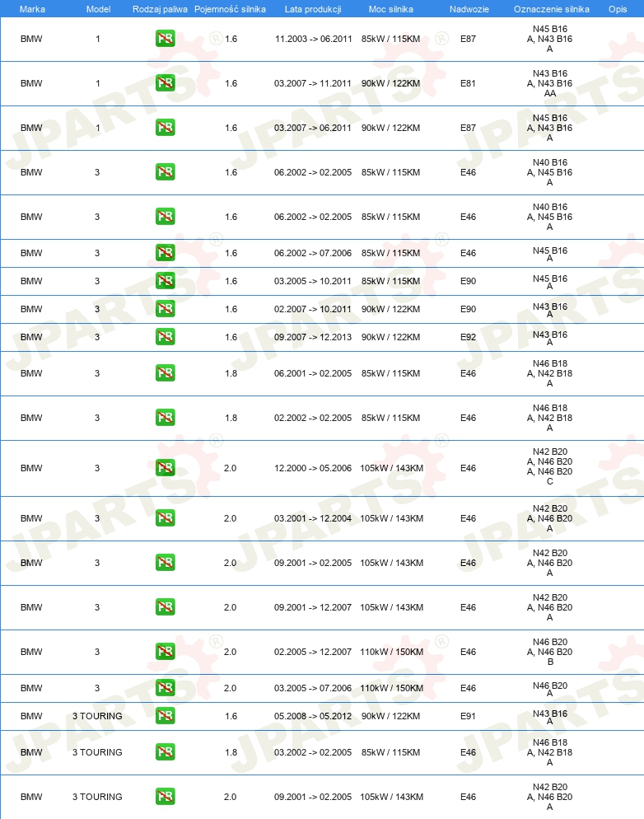Screen dimensions: 644x819
Task: Click the fuel icon in the 02.2005 -> 12.2007 row
Action: [x=165, y=652]
